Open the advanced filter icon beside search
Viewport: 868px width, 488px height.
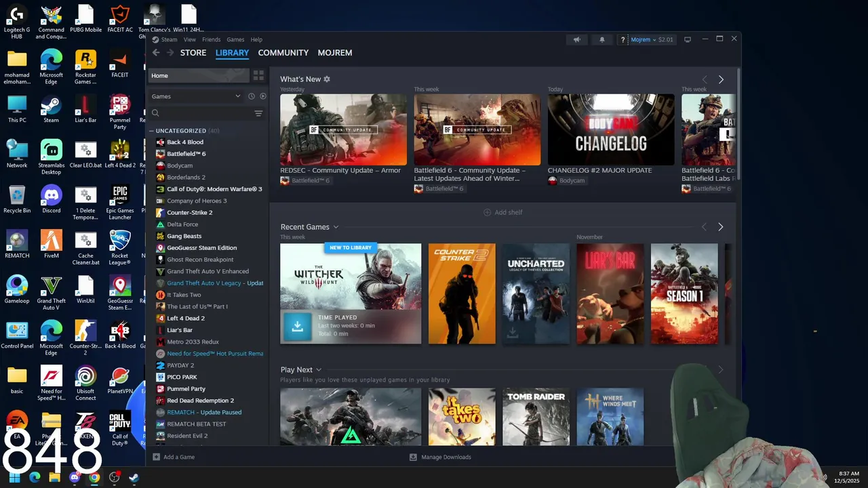tap(258, 113)
